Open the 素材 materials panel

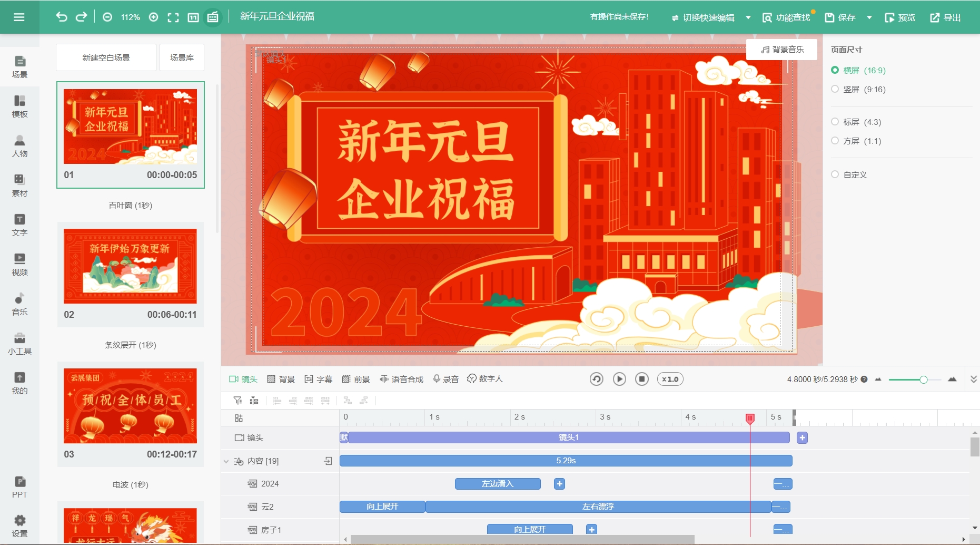(x=19, y=186)
